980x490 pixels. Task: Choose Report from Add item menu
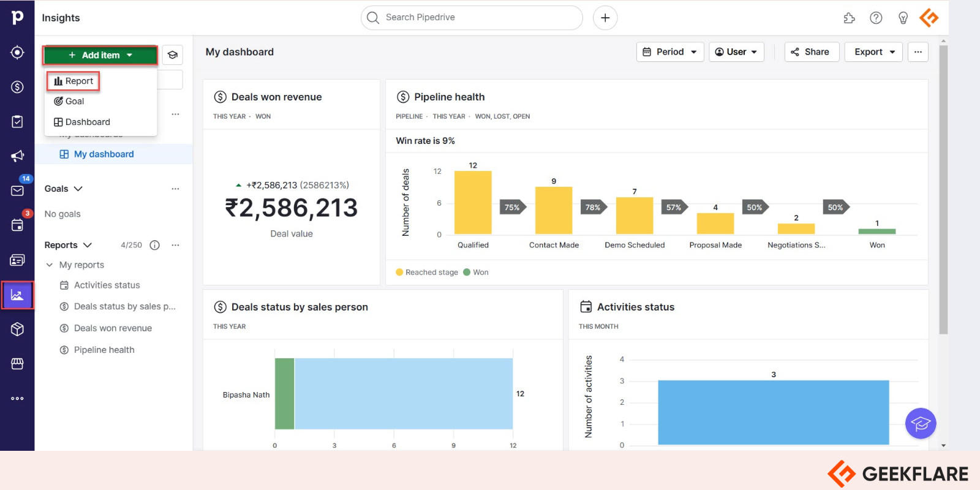[x=73, y=81]
